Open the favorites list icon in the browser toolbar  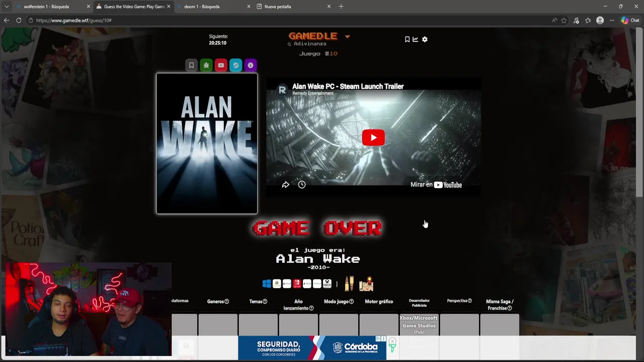point(588,21)
